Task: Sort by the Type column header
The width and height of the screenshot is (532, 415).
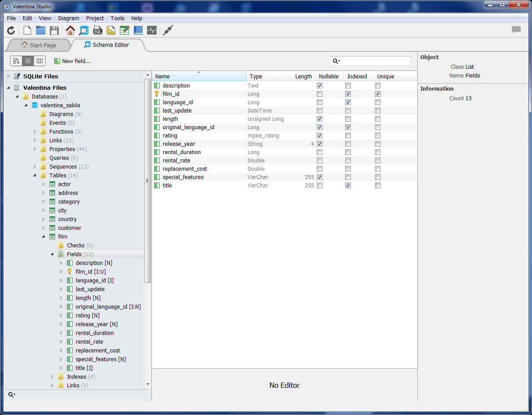Action: click(x=267, y=77)
